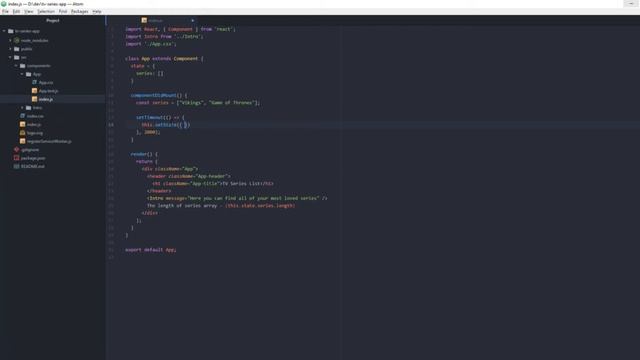
Task: Open logo.svg from the tree
Action: 35,133
